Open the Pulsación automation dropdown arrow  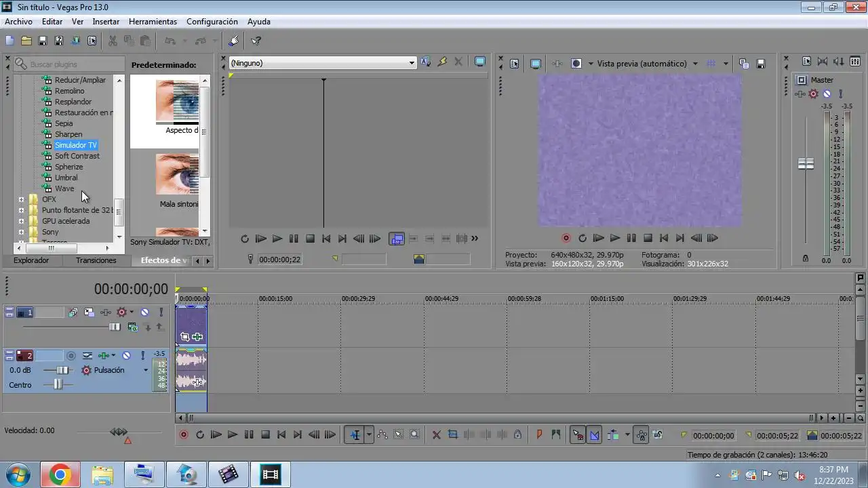click(145, 371)
